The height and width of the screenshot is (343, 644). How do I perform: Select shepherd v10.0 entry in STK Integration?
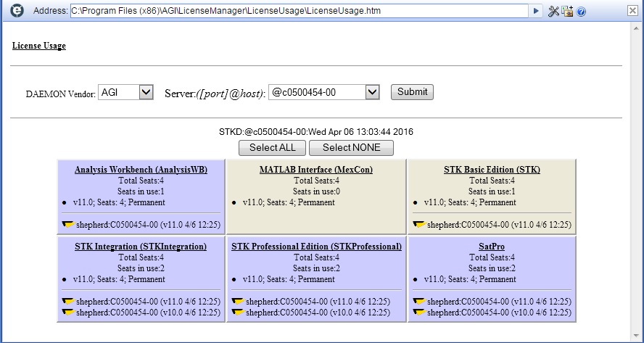coord(148,313)
